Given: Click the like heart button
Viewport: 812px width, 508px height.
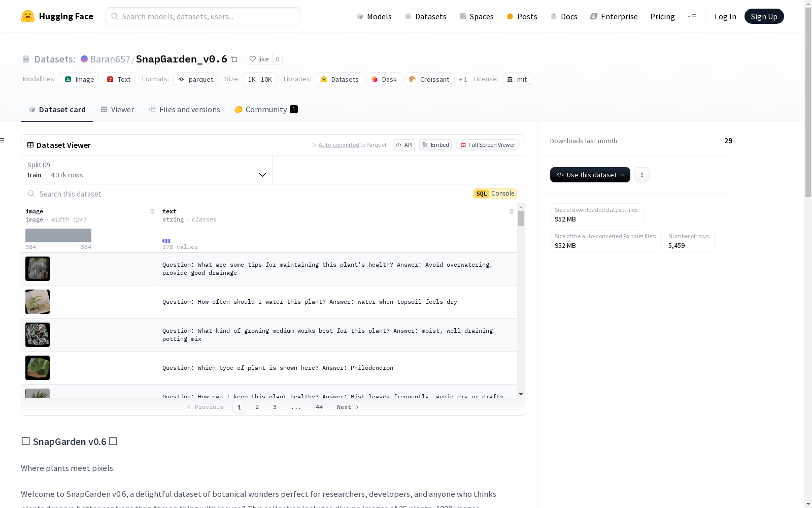Looking at the screenshot, I should click(x=259, y=59).
